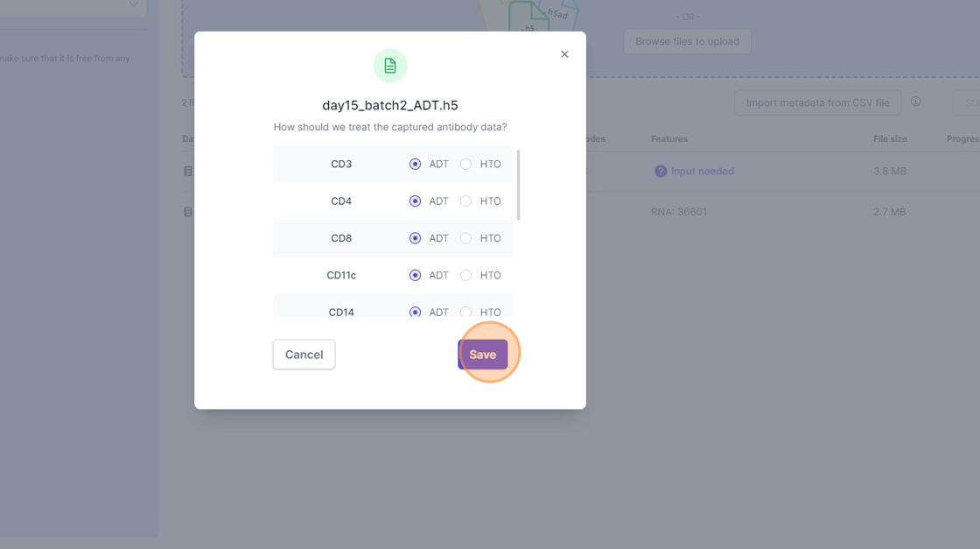This screenshot has height=549, width=980.
Task: Close the antibody data dialog
Action: coord(564,54)
